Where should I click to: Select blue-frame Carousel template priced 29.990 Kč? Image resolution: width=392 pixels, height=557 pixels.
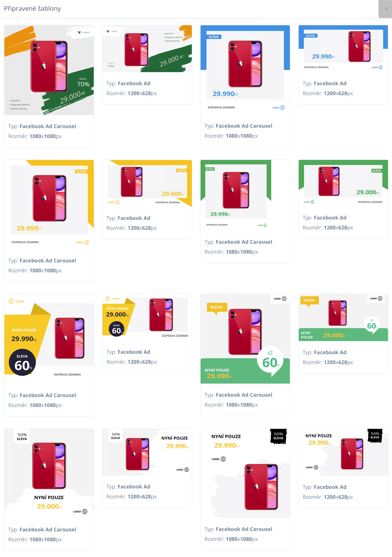[245, 70]
